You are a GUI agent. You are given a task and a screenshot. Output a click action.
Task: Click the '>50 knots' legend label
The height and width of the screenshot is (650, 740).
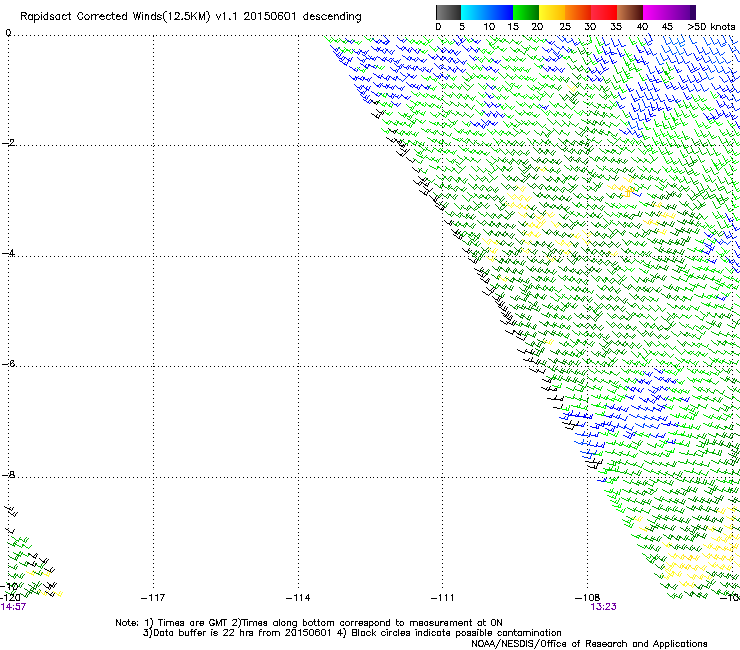(711, 27)
